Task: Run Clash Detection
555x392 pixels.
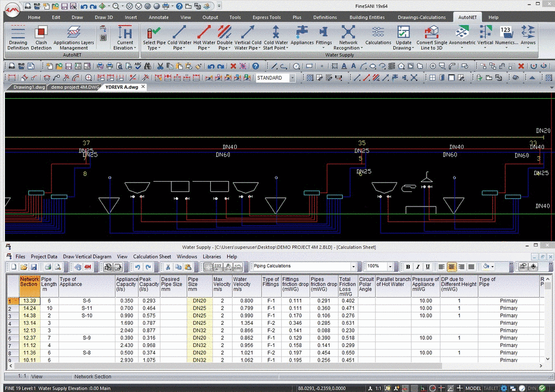Action: [x=41, y=37]
